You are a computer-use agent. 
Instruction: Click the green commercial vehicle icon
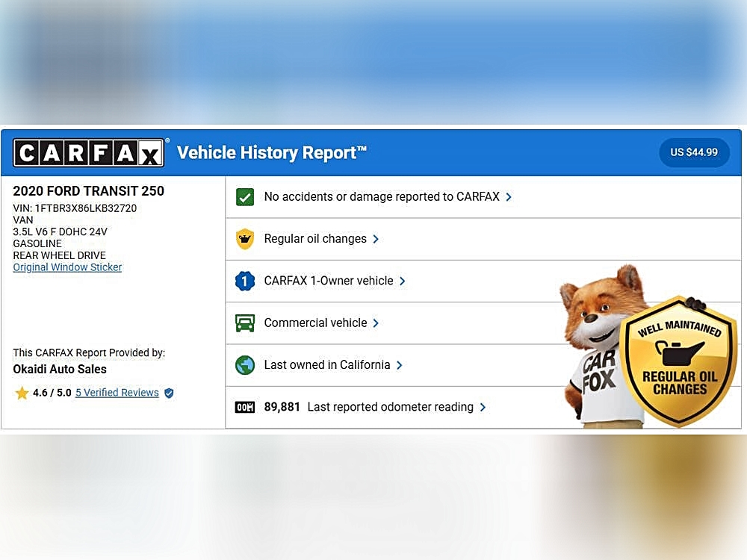click(245, 323)
